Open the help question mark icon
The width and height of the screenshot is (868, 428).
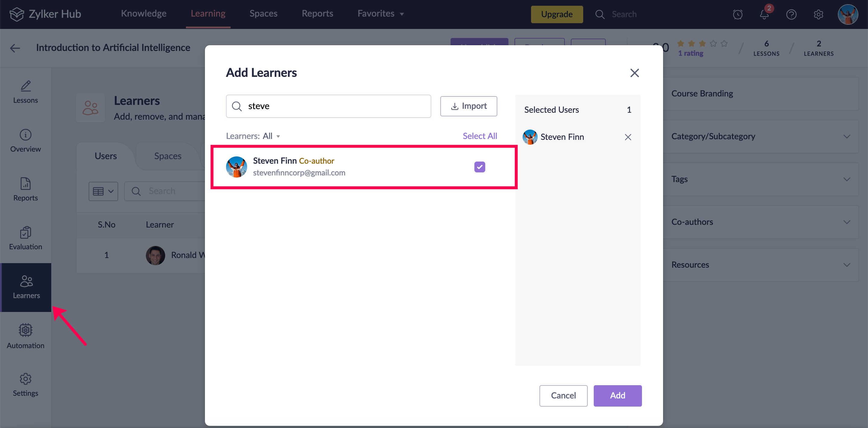[x=791, y=14]
